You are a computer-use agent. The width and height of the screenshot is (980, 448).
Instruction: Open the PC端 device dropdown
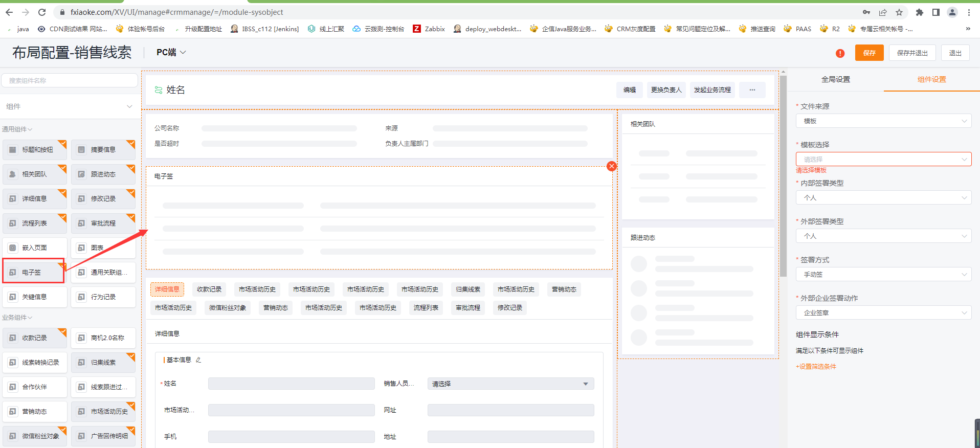[171, 53]
